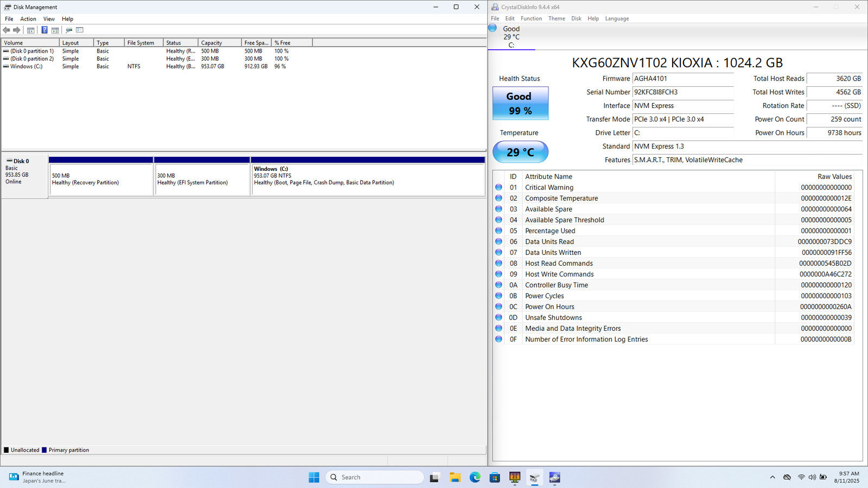This screenshot has height=488, width=868.
Task: Click the blue Help icon in Disk Management toolbar
Action: (44, 30)
